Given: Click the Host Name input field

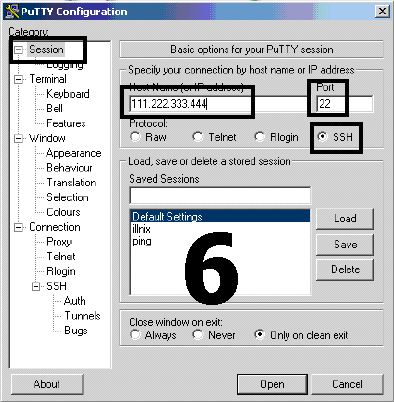Looking at the screenshot, I should [x=190, y=104].
